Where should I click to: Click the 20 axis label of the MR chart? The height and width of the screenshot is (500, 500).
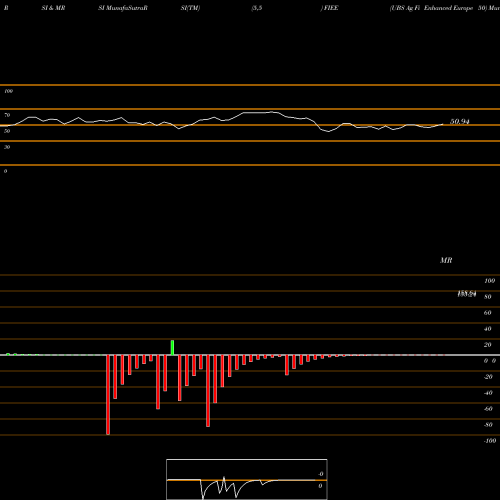(488, 345)
